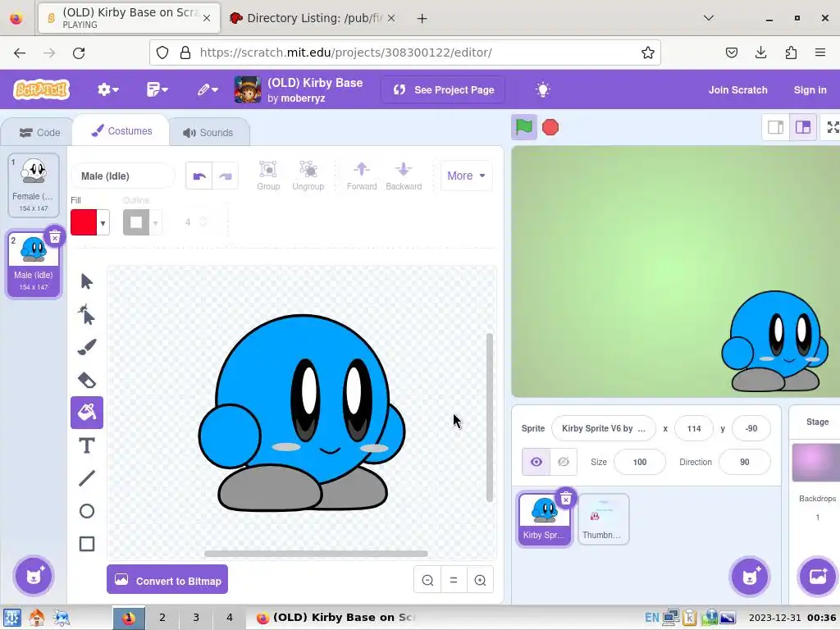Click the sprite Size field
Image resolution: width=840 pixels, height=630 pixels.
(640, 462)
